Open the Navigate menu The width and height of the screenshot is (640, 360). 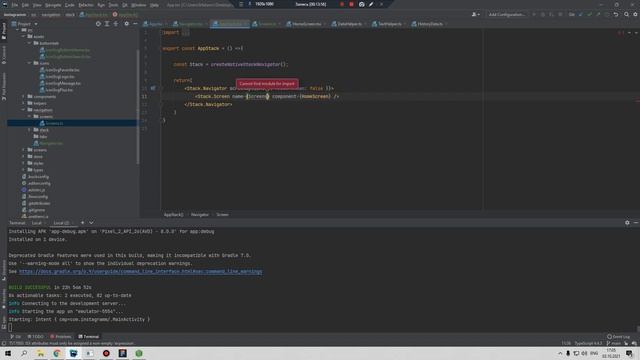click(x=53, y=5)
